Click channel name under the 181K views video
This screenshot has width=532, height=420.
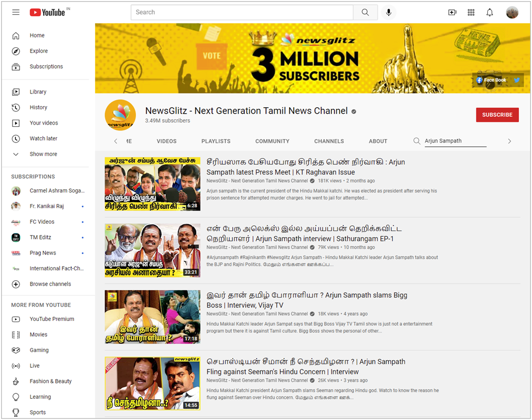click(x=257, y=181)
